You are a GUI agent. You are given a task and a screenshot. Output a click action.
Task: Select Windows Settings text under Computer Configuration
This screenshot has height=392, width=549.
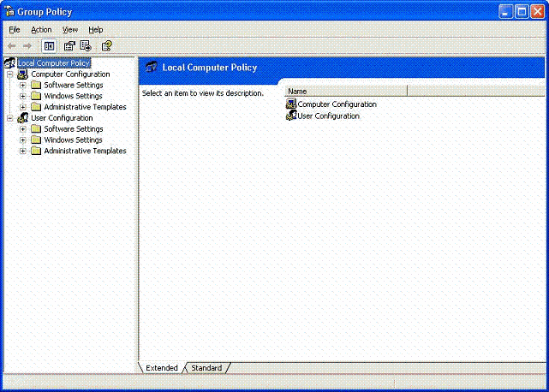pos(73,96)
